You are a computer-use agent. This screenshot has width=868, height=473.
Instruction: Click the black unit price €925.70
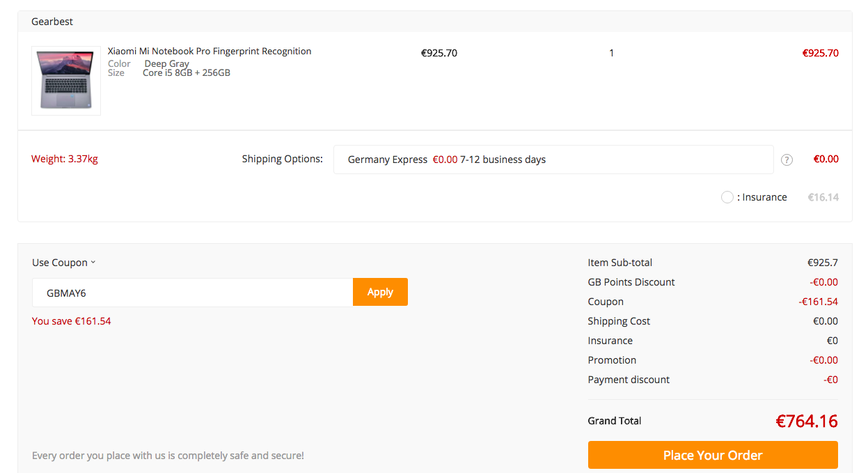pos(439,53)
